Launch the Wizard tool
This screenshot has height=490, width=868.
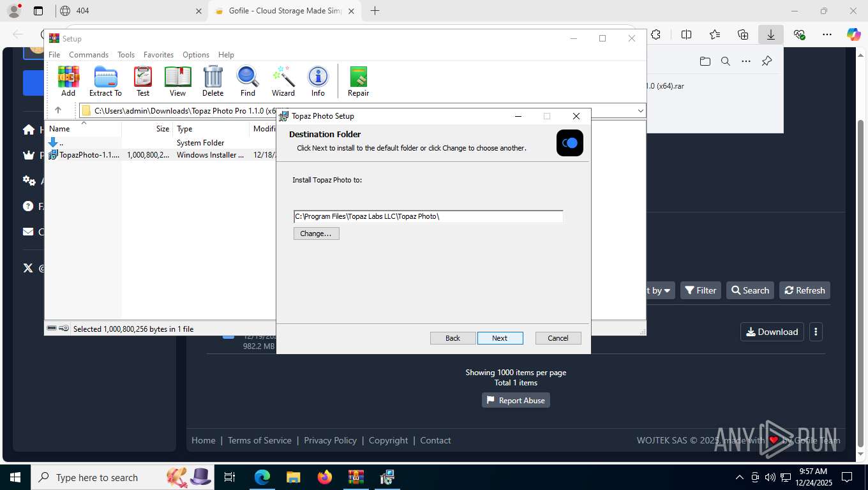click(x=283, y=81)
